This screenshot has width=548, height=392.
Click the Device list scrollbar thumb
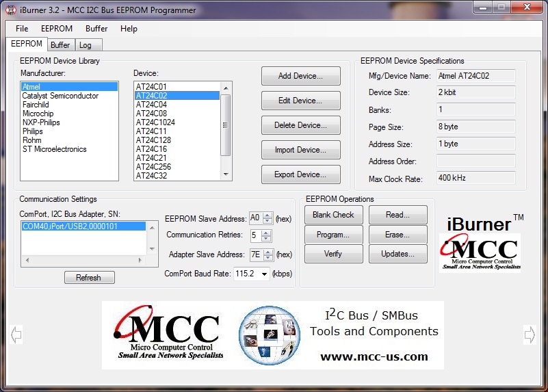(x=226, y=125)
